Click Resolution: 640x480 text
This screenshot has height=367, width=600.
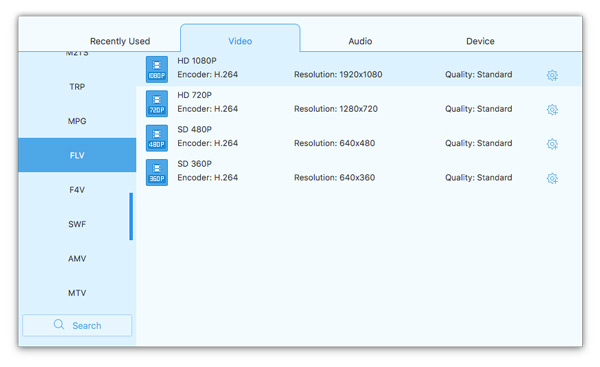click(x=334, y=143)
